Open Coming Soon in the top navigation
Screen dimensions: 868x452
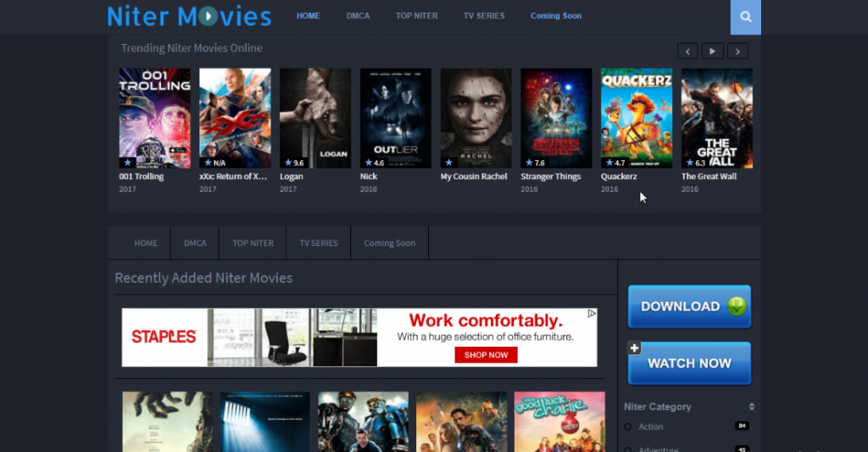pos(556,16)
